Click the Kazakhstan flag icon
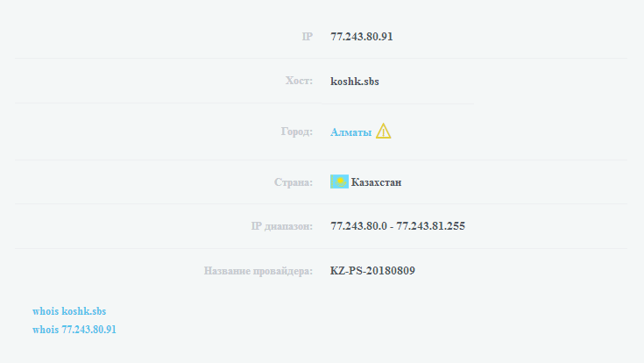The image size is (644, 363). tap(339, 181)
